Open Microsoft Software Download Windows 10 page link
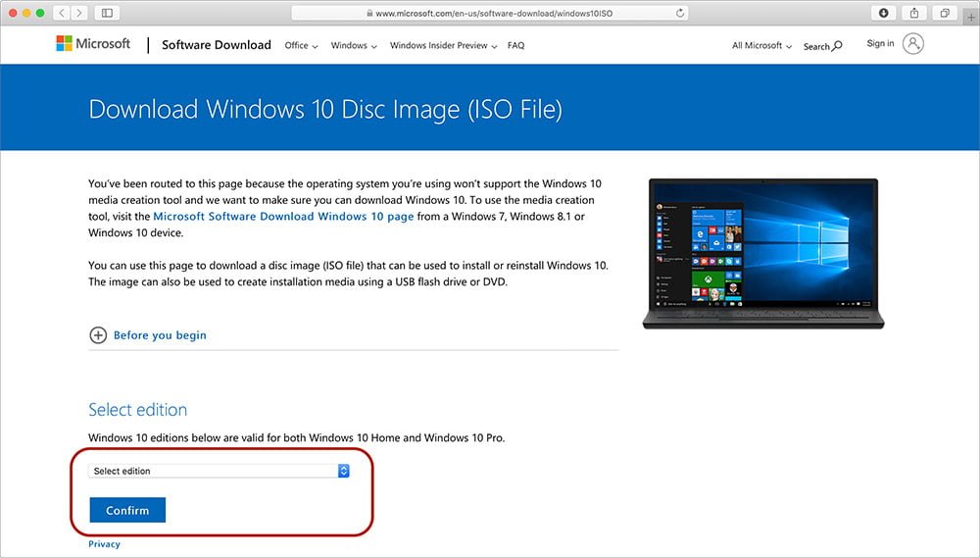Viewport: 980px width, 558px height. click(283, 217)
